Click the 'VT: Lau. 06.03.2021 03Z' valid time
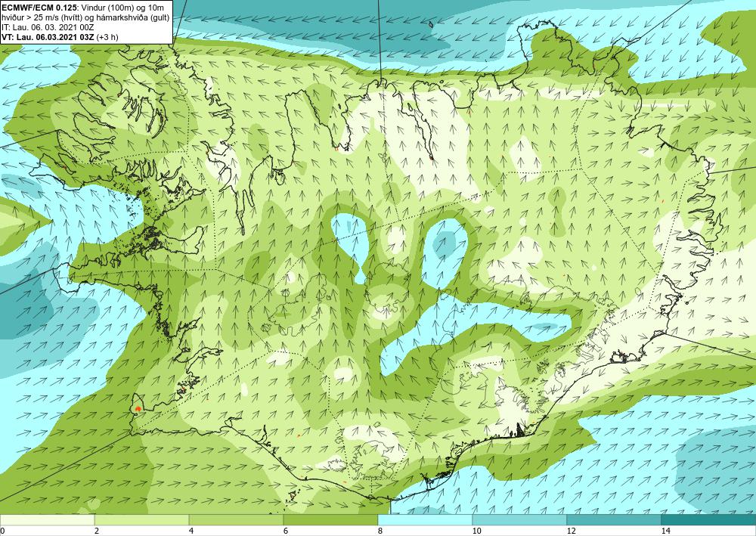 point(48,37)
